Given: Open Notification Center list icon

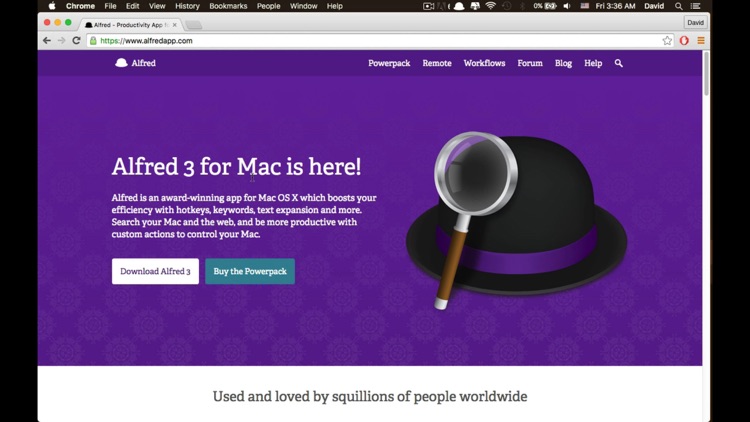Looking at the screenshot, I should click(695, 6).
